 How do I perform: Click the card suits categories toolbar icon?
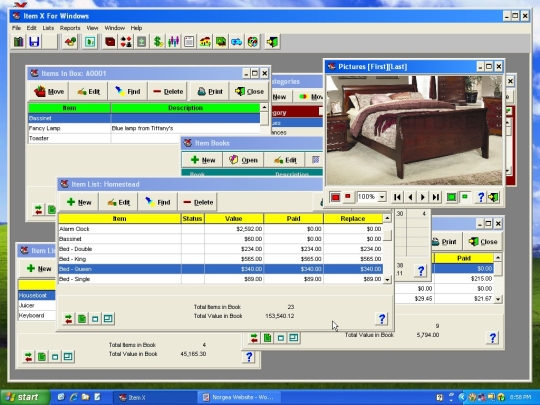pos(126,42)
